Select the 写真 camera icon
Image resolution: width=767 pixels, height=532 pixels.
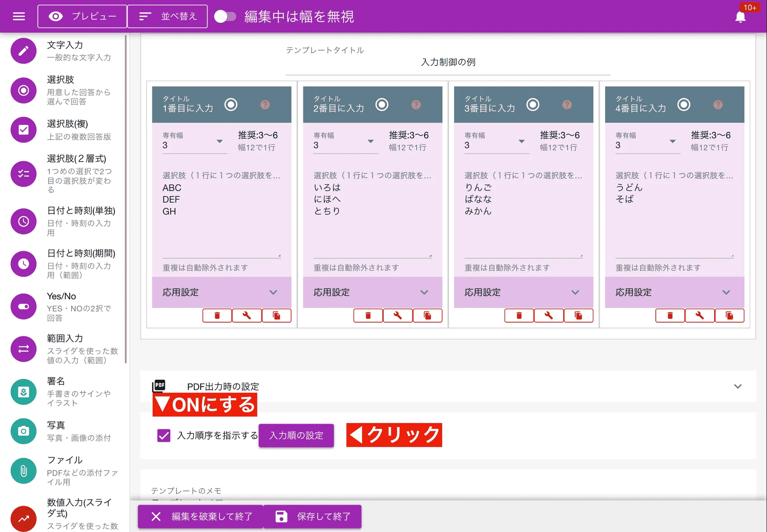[23, 431]
